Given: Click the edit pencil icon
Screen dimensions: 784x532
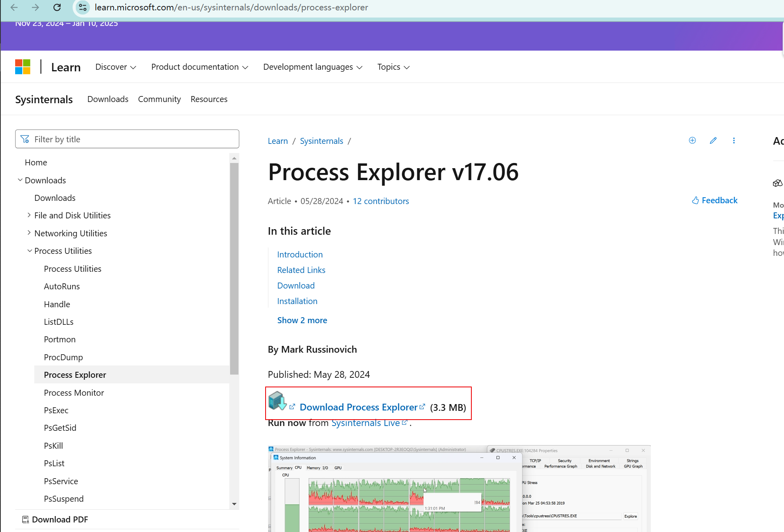Looking at the screenshot, I should (713, 140).
